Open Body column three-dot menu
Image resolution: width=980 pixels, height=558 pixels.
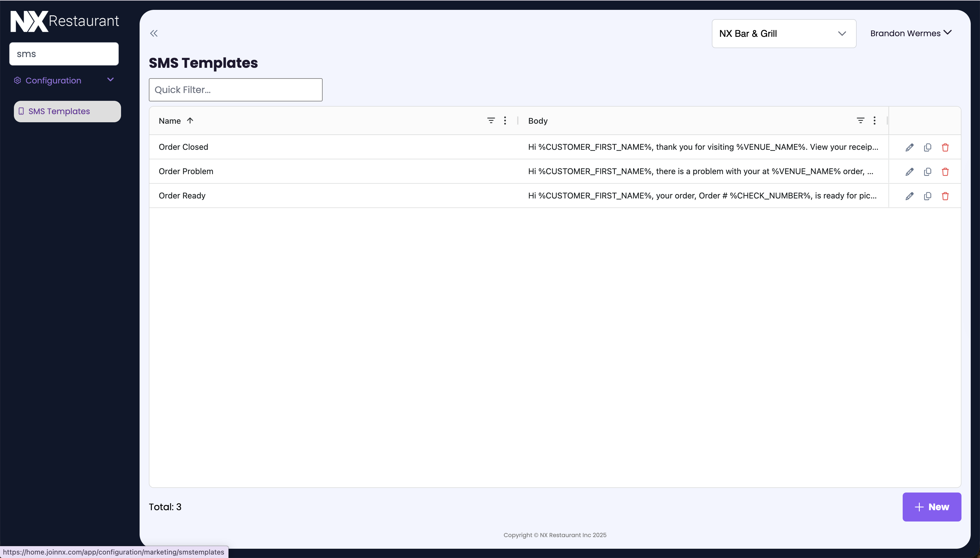pos(874,121)
